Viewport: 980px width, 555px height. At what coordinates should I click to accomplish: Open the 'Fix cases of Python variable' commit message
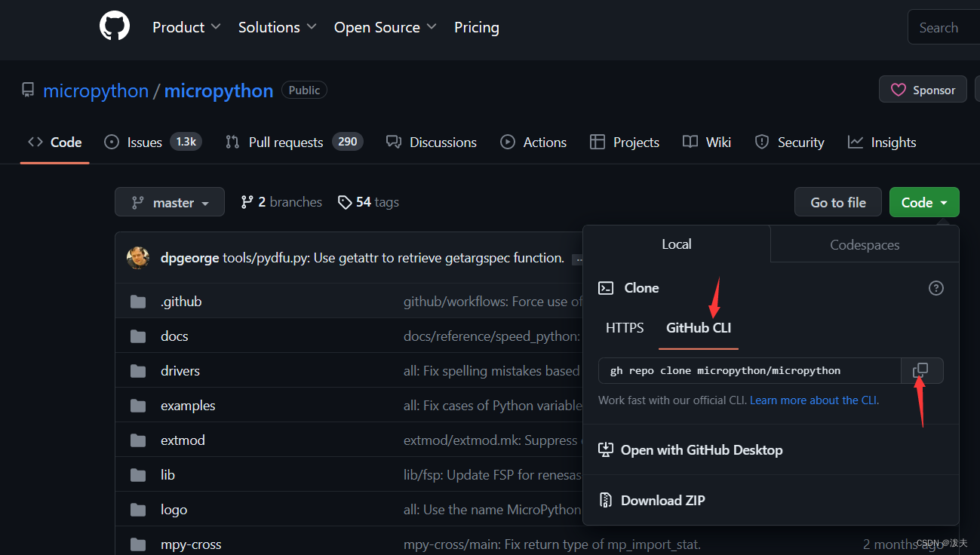(493, 406)
